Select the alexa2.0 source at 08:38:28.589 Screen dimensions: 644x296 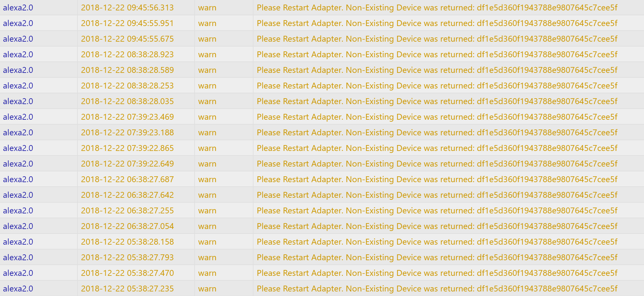(x=18, y=70)
